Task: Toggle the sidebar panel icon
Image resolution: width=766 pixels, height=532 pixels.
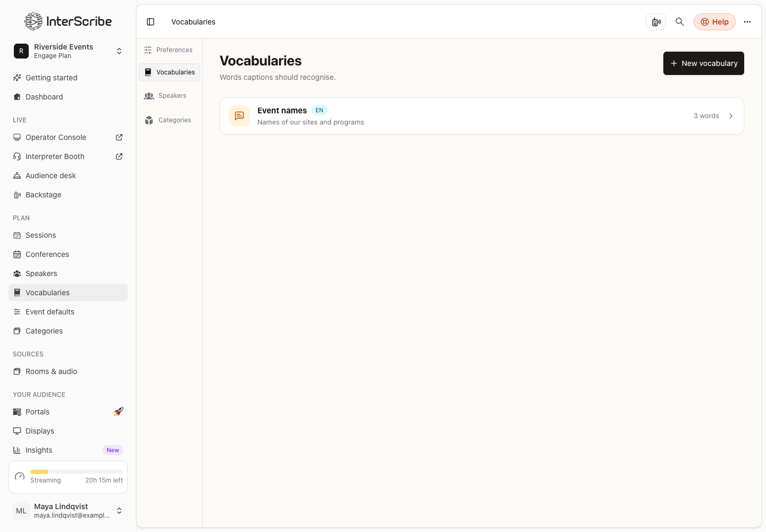Action: tap(151, 22)
